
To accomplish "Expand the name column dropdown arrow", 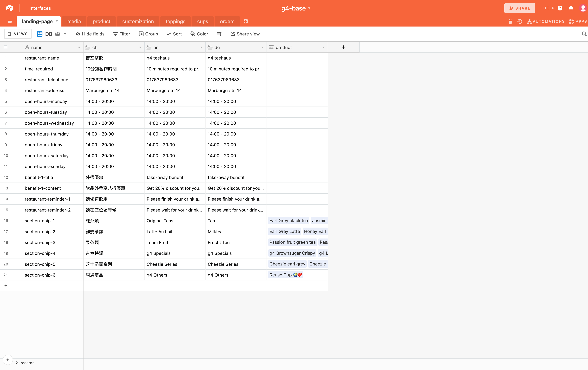I will pyautogui.click(x=79, y=47).
